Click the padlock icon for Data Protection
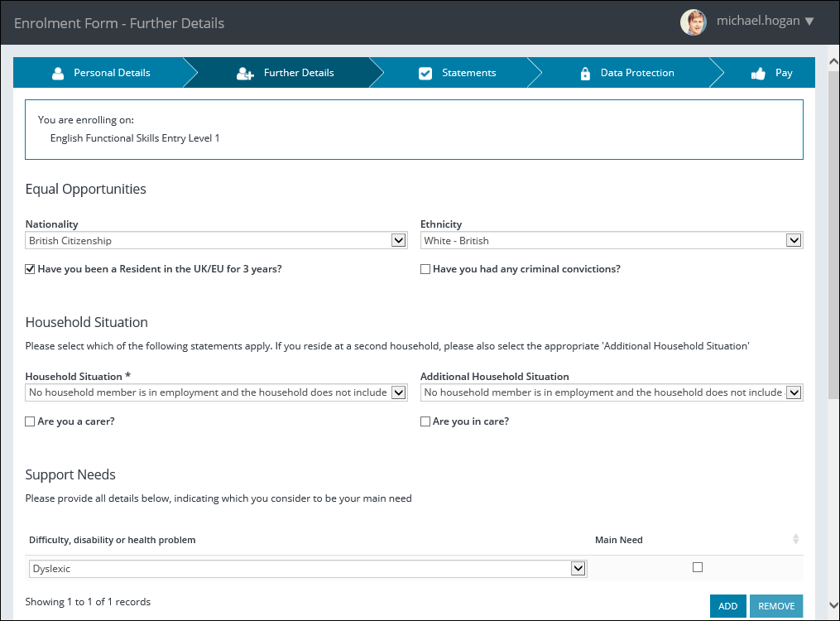 coord(585,73)
